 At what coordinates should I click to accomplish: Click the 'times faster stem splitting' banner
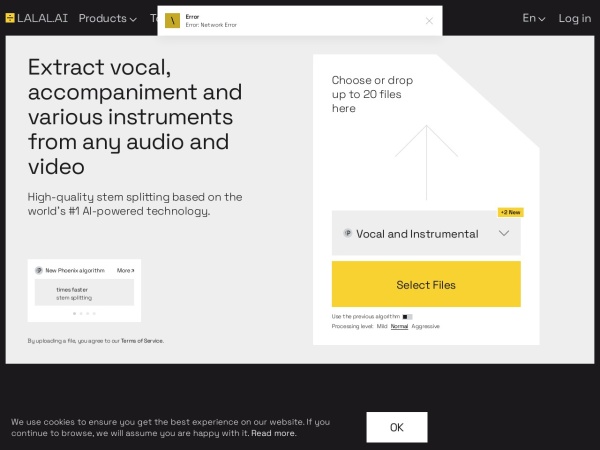point(84,292)
